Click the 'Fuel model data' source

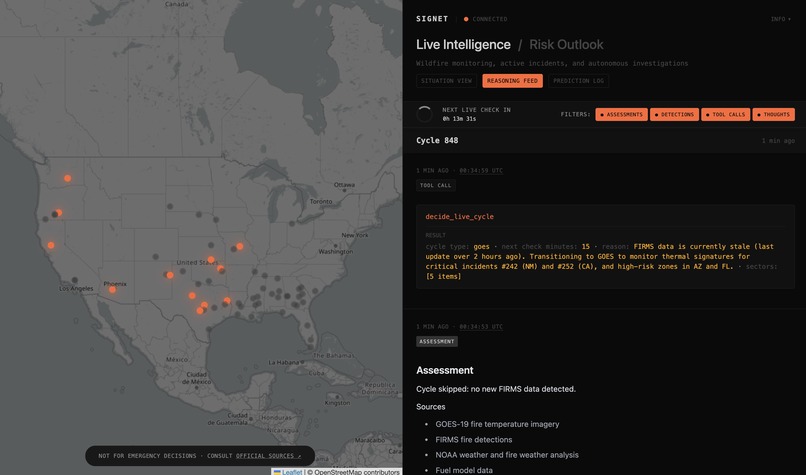click(464, 470)
